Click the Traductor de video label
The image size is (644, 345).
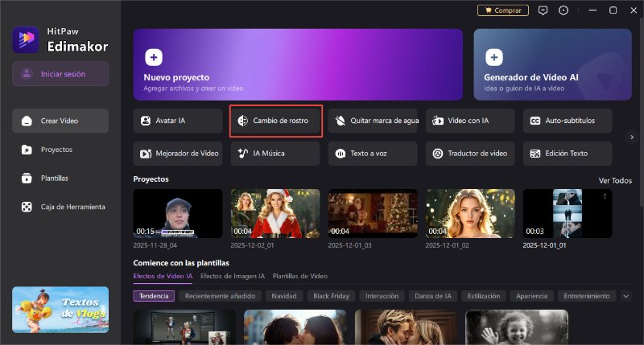(x=477, y=154)
